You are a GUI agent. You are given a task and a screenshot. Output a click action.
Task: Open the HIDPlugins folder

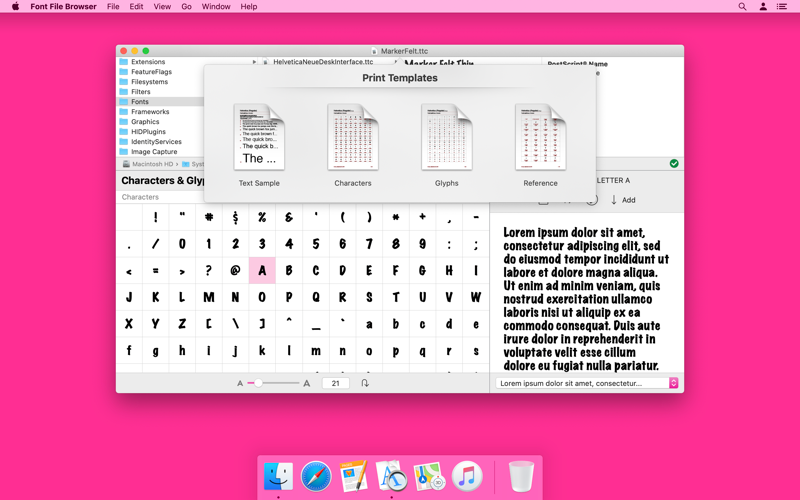click(148, 132)
